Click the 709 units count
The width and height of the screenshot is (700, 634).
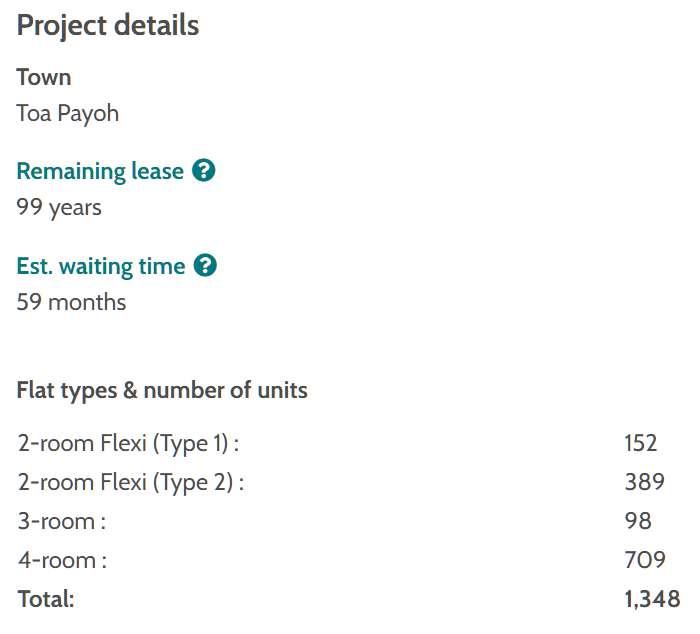[644, 560]
